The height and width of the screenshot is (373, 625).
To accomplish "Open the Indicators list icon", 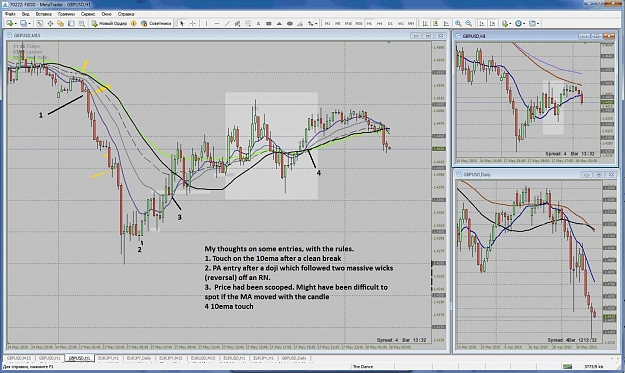I will pos(505,24).
